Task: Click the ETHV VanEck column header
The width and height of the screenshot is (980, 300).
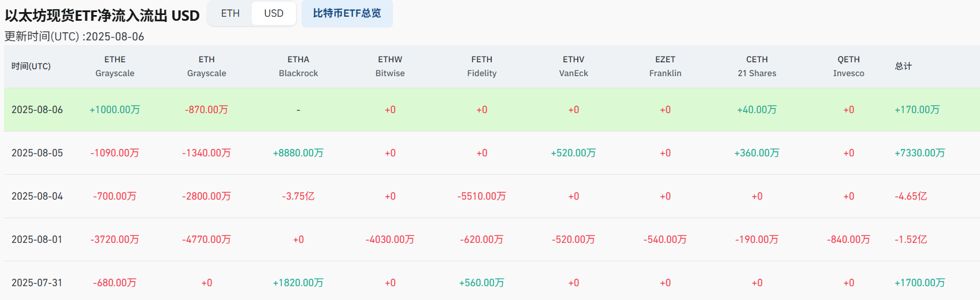Action: [573, 66]
